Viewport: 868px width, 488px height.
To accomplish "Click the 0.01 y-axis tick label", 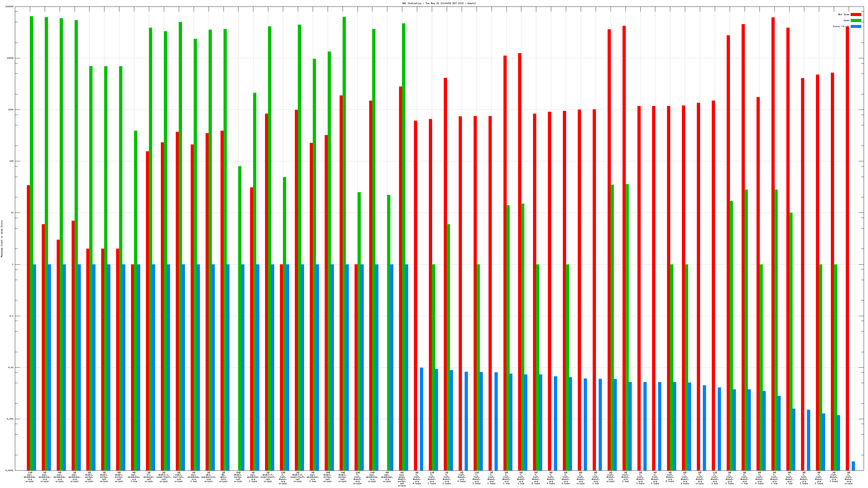I will click(x=11, y=367).
